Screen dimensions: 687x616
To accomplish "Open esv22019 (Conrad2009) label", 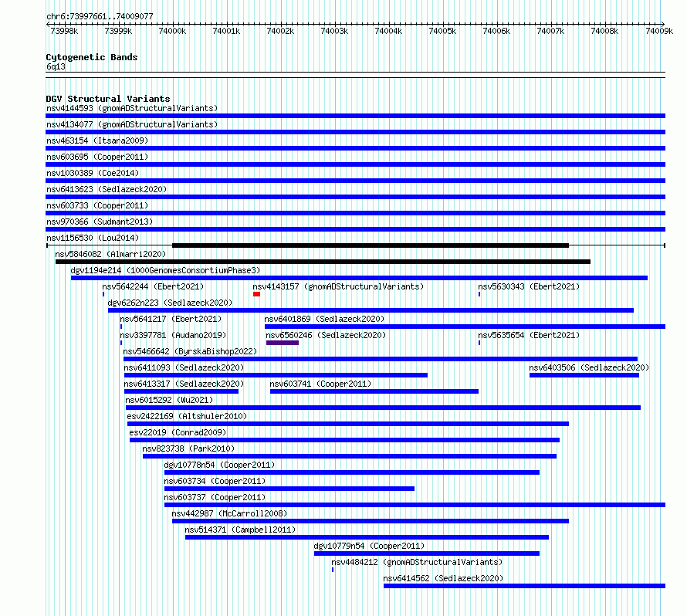I will click(178, 432).
